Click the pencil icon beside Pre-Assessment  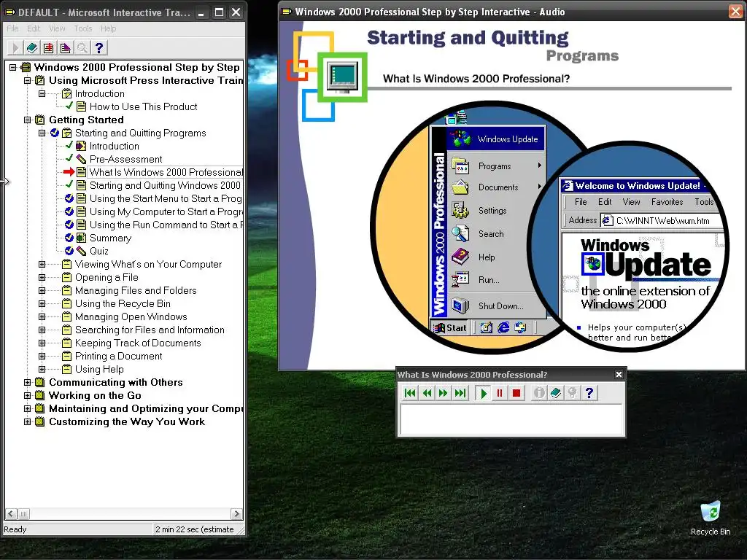click(x=82, y=159)
